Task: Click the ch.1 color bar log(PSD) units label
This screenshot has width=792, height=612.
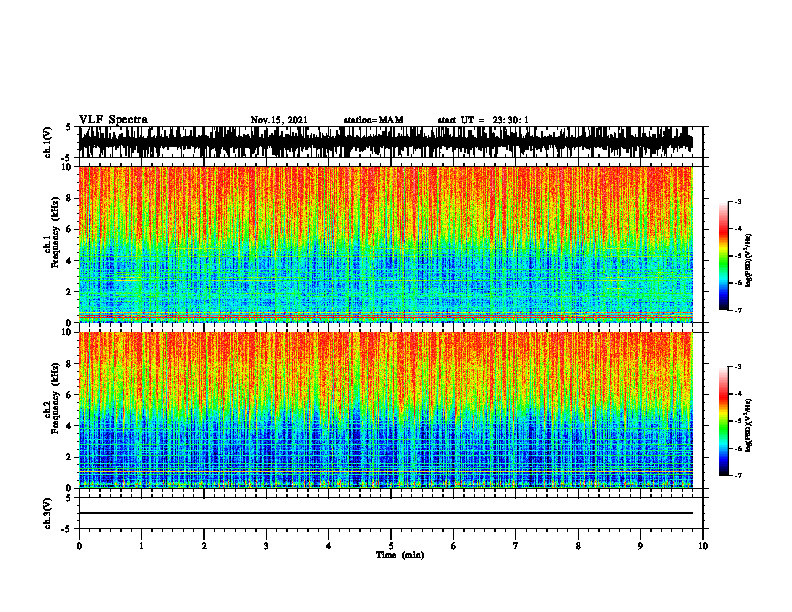Action: [749, 261]
